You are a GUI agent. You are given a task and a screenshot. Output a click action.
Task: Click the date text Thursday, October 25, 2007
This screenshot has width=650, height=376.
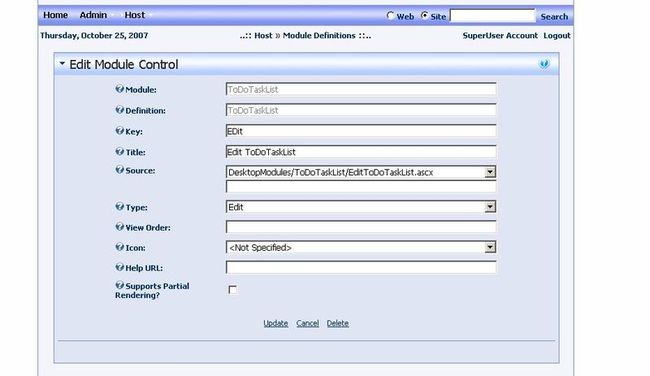tap(94, 36)
